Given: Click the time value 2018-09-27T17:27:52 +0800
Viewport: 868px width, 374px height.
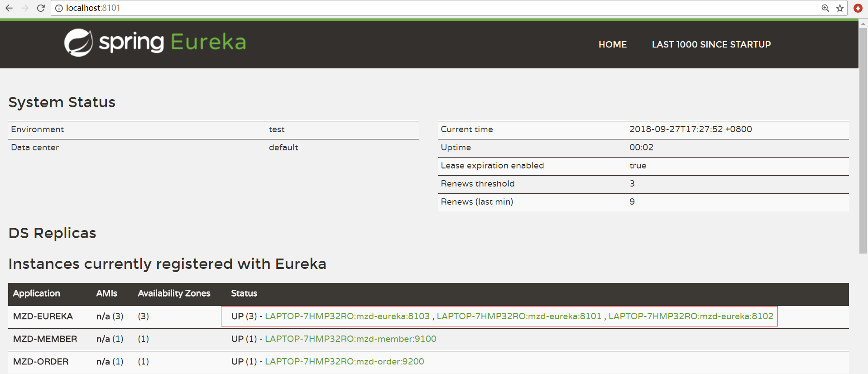Looking at the screenshot, I should tap(691, 129).
